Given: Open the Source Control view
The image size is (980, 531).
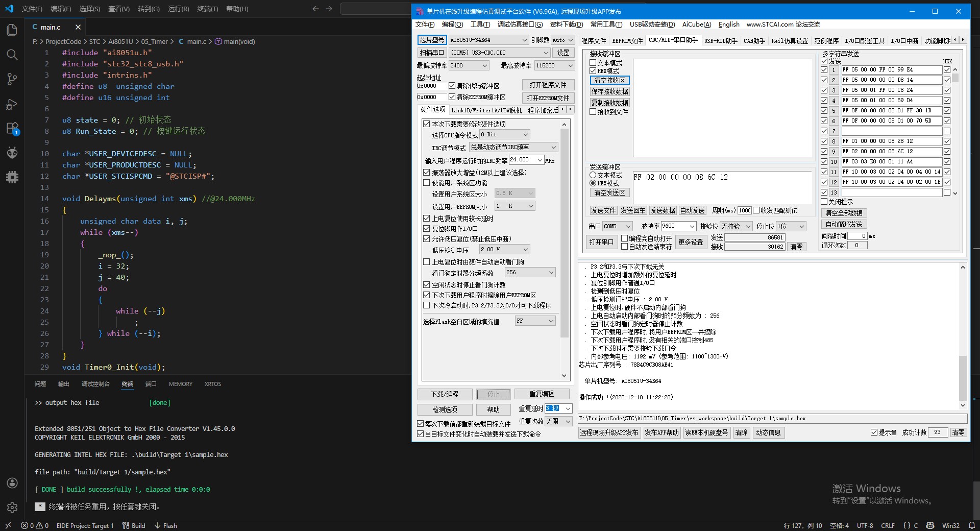Looking at the screenshot, I should pyautogui.click(x=12, y=79).
